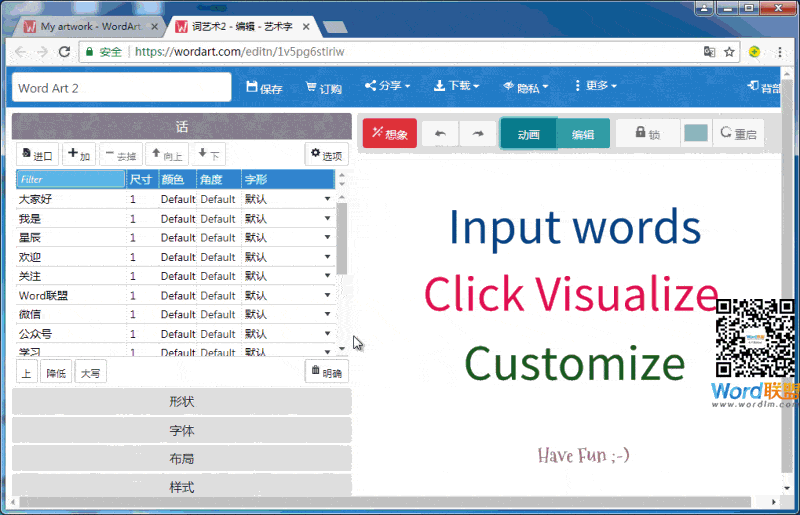
Task: Click the Word Art 2 title field
Action: pos(122,88)
